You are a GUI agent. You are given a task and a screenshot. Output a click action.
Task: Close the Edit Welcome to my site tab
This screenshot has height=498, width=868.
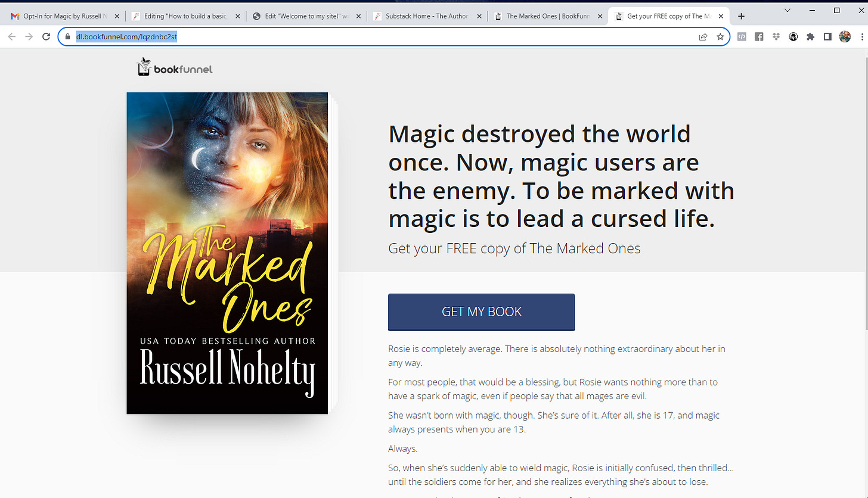358,17
